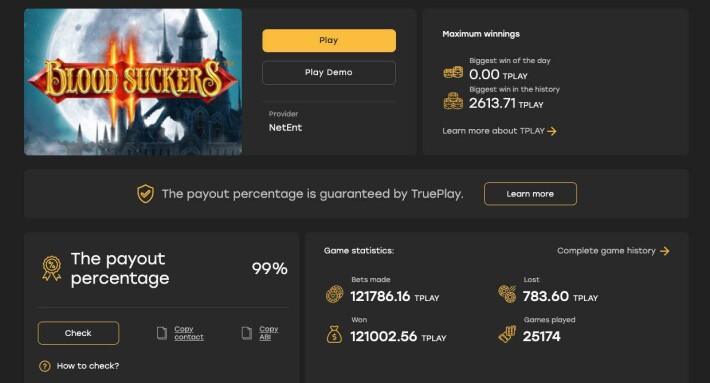Click the arrow after Learn more about TPLAY

[552, 131]
